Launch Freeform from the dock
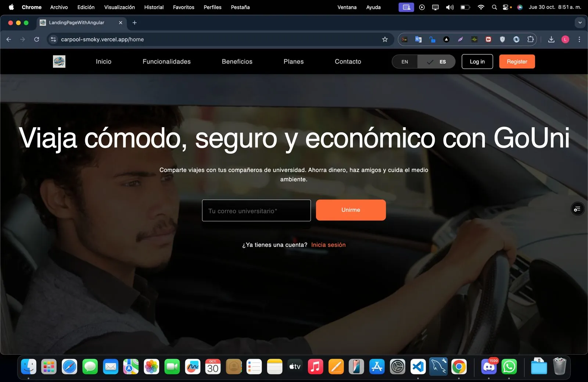 193,367
